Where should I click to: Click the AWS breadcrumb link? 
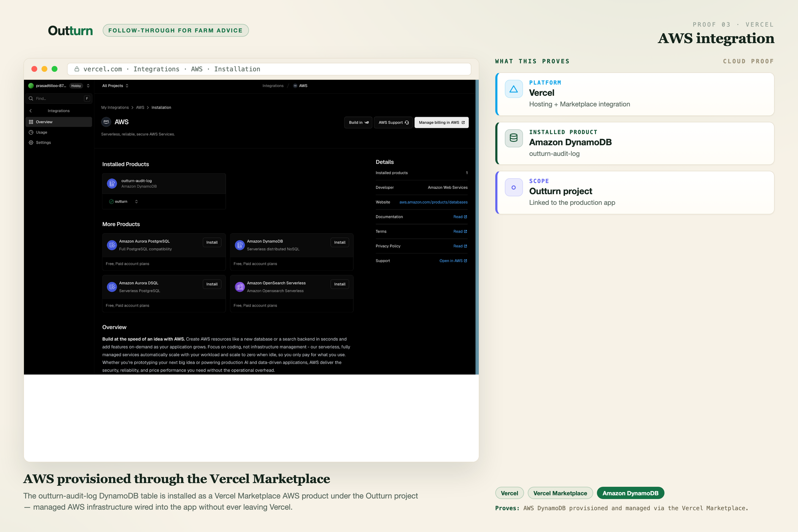click(140, 108)
